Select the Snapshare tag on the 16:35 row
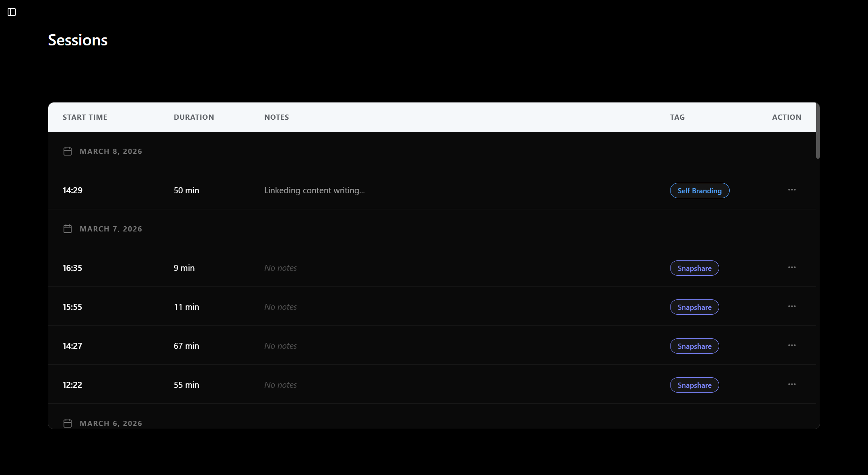The width and height of the screenshot is (868, 475). 694,268
